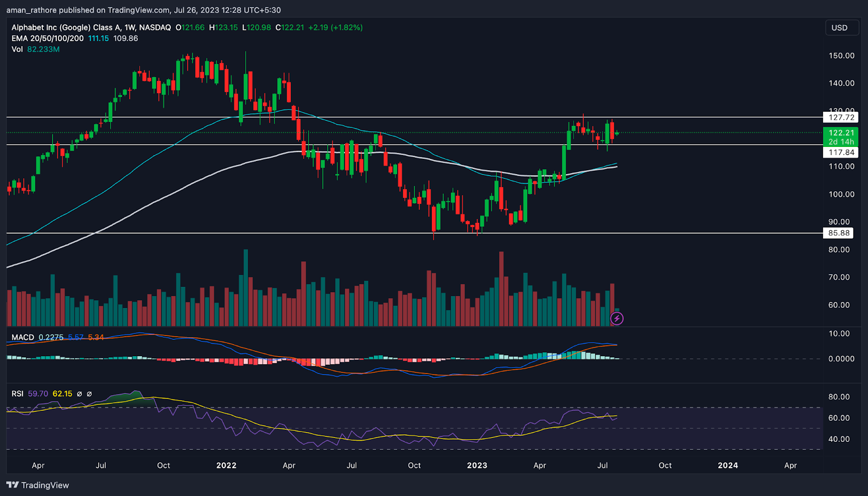868x496 pixels.
Task: Click the 140.00 price axis label
Action: pos(841,83)
